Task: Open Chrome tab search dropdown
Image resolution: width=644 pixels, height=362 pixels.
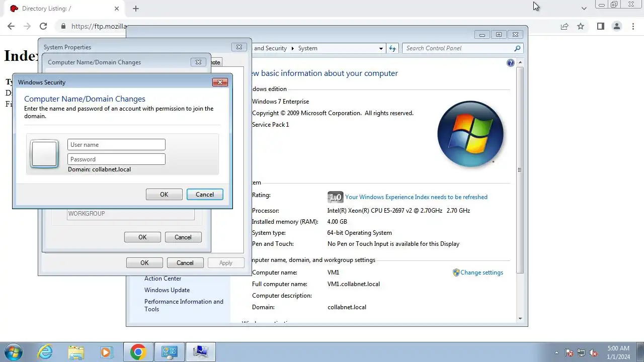Action: click(584, 8)
